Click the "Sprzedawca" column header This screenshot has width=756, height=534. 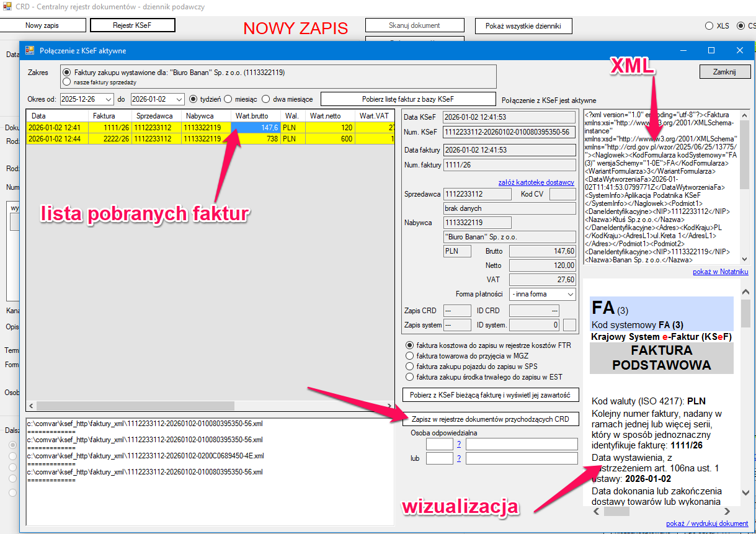[x=154, y=116]
